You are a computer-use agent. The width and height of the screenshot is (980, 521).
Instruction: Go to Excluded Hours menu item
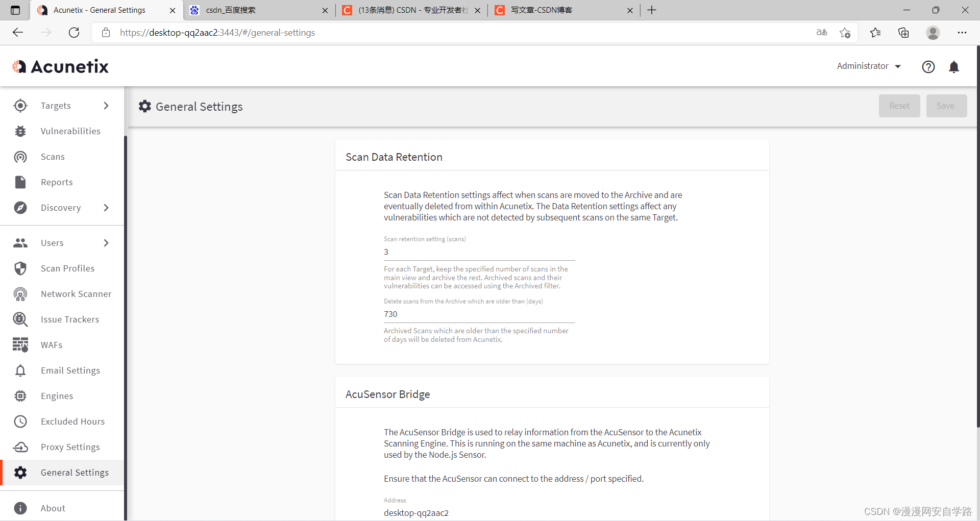tap(62, 421)
